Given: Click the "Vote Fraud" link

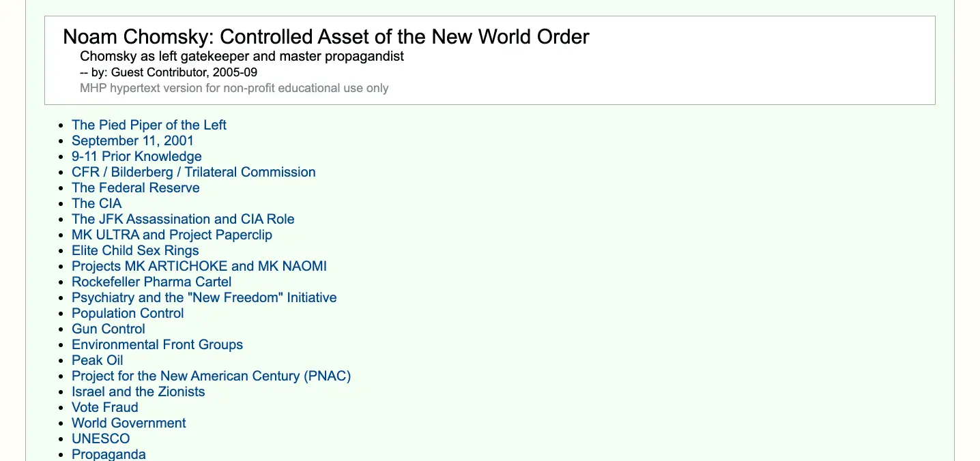Looking at the screenshot, I should point(104,407).
